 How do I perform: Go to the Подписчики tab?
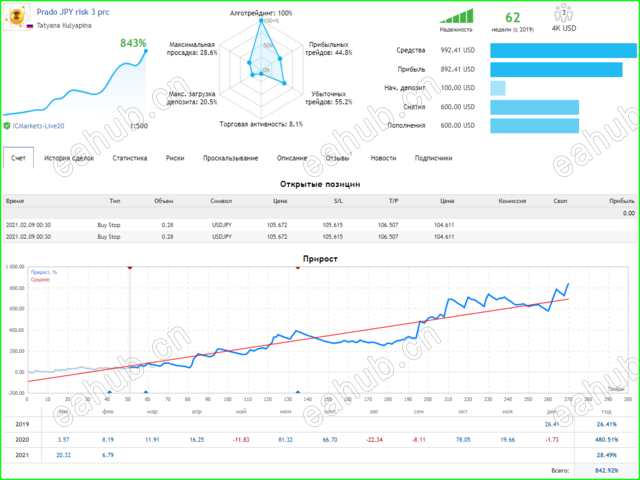tap(433, 158)
